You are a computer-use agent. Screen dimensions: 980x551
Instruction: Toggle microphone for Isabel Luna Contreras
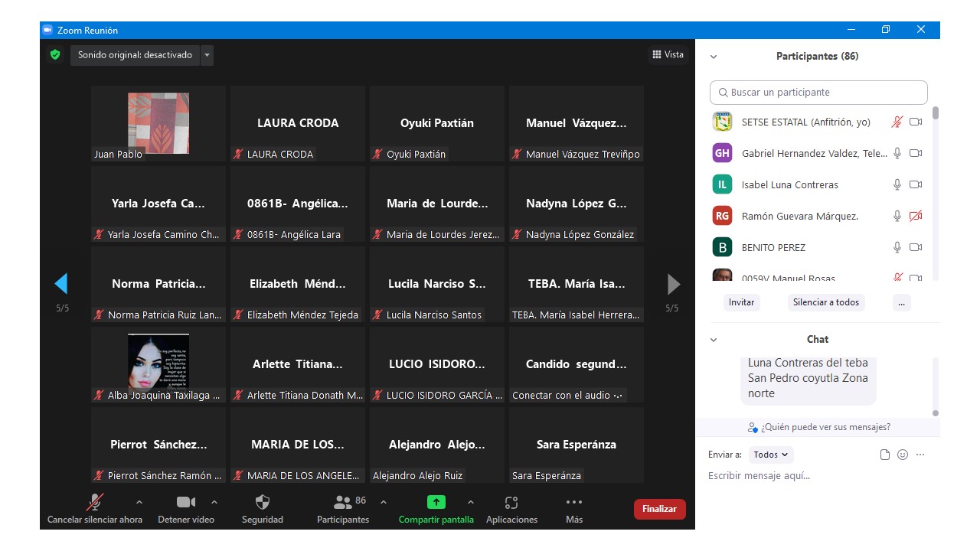pos(897,184)
